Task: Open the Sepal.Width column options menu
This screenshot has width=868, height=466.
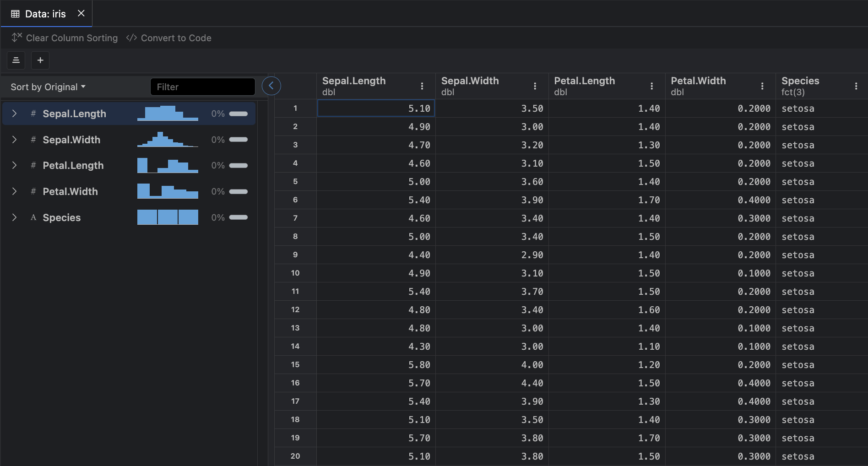Action: point(535,86)
